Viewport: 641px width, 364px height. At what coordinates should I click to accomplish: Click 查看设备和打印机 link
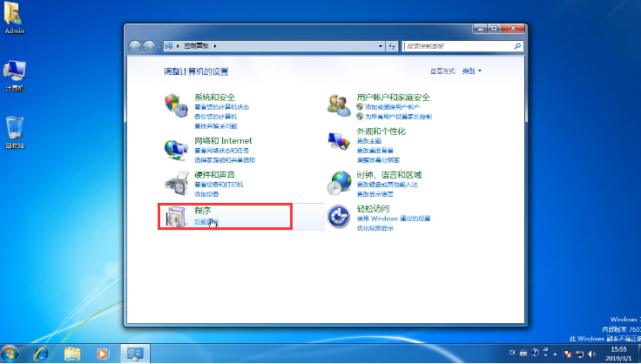pos(219,185)
